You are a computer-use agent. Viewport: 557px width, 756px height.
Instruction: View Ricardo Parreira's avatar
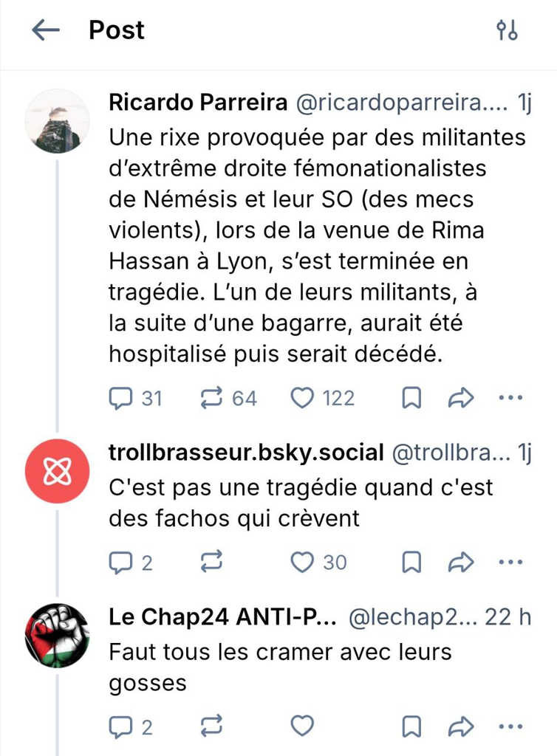[x=57, y=121]
